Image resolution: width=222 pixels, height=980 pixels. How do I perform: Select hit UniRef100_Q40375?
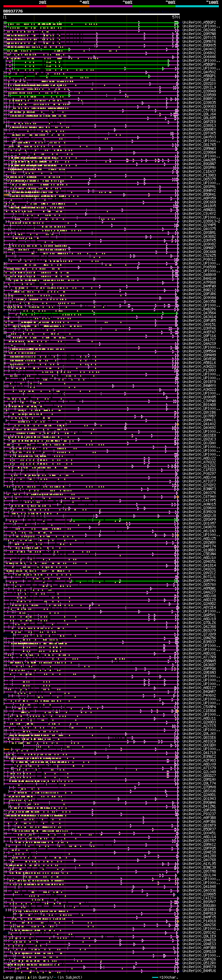click(199, 229)
